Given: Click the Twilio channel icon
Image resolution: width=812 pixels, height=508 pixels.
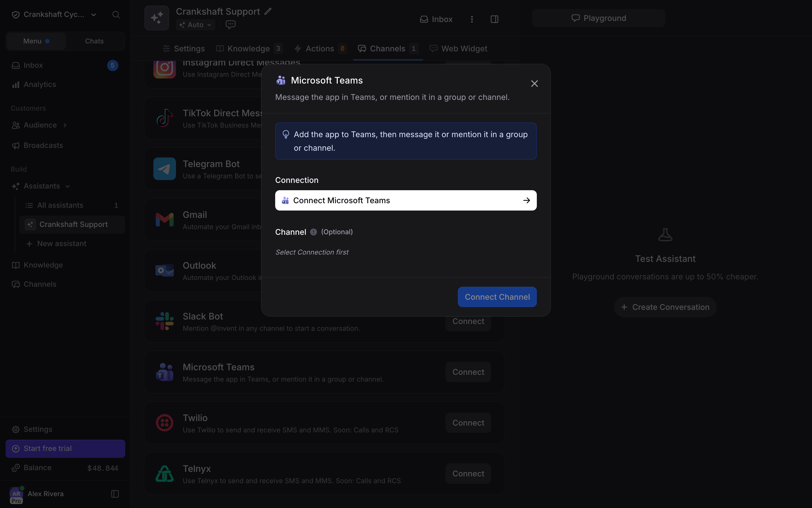Looking at the screenshot, I should [164, 423].
